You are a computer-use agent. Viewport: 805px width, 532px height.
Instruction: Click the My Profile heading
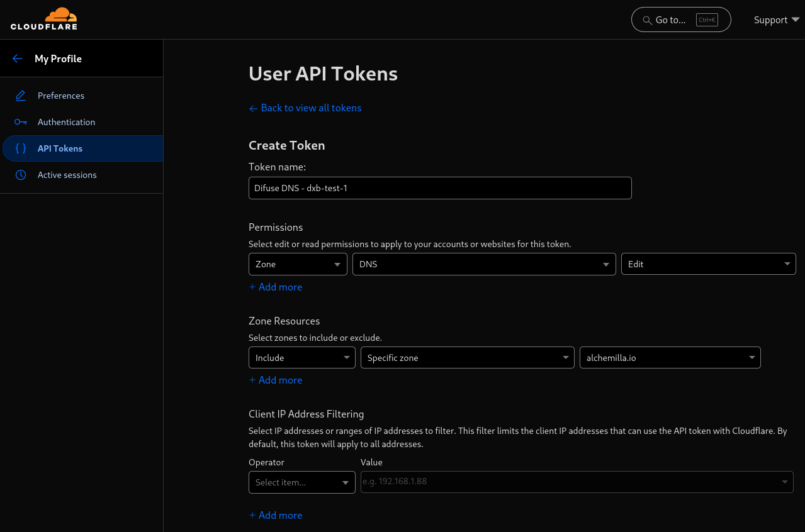point(58,58)
